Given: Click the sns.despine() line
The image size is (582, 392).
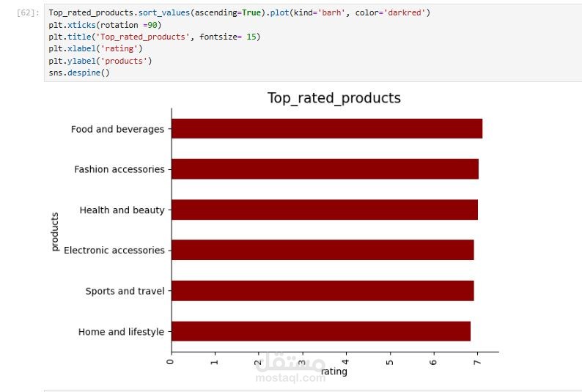Looking at the screenshot, I should point(79,73).
